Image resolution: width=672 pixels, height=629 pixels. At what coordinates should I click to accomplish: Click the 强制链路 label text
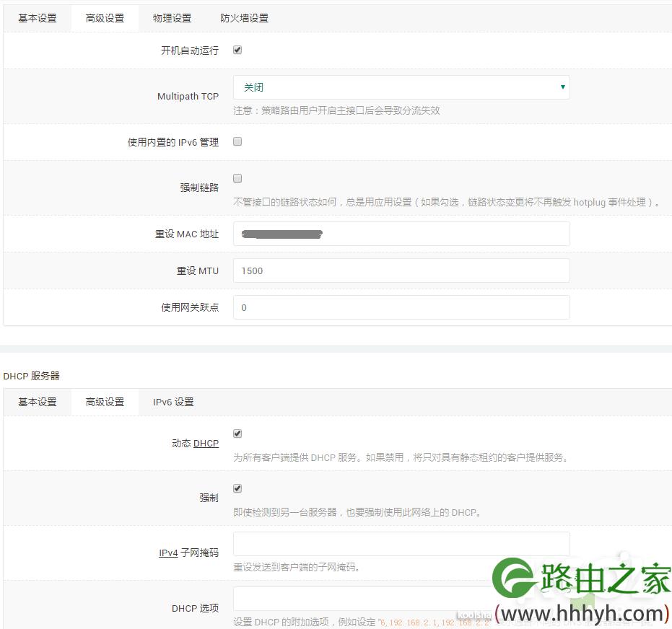(x=199, y=188)
